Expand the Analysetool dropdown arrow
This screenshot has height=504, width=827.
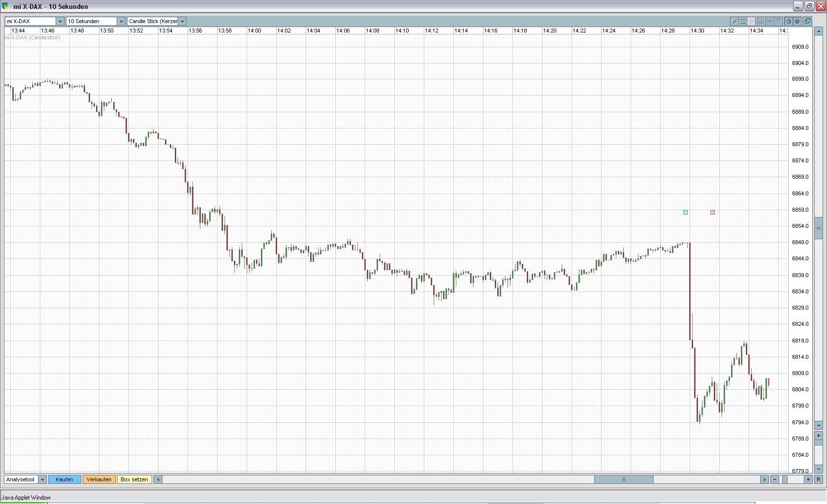[42, 479]
